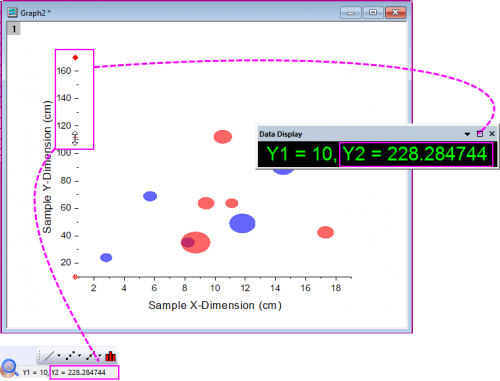Open Scatter plot dropdown arrow

point(79,356)
